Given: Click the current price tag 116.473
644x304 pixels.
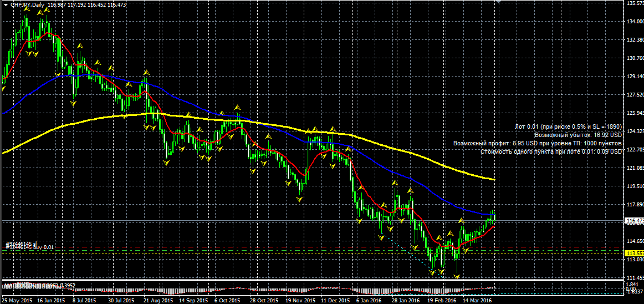Looking at the screenshot, I should (x=633, y=221).
